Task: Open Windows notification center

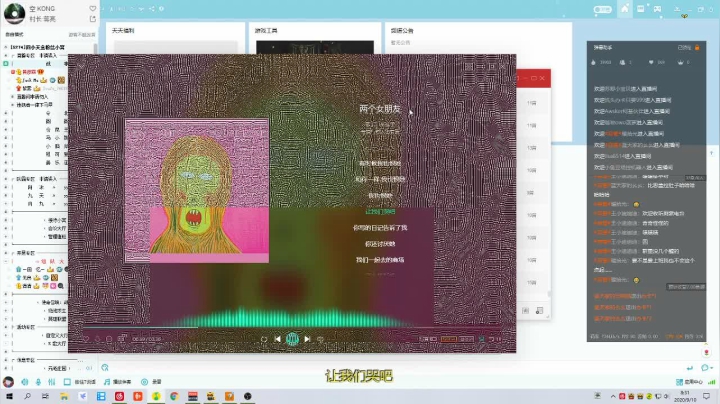Action: [707, 396]
